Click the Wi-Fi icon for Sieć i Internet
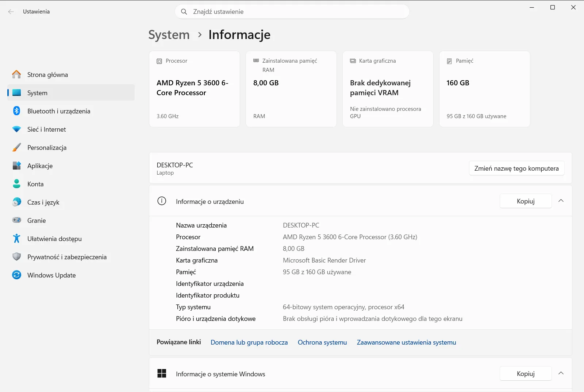Image resolution: width=584 pixels, height=392 pixels. [x=16, y=129]
